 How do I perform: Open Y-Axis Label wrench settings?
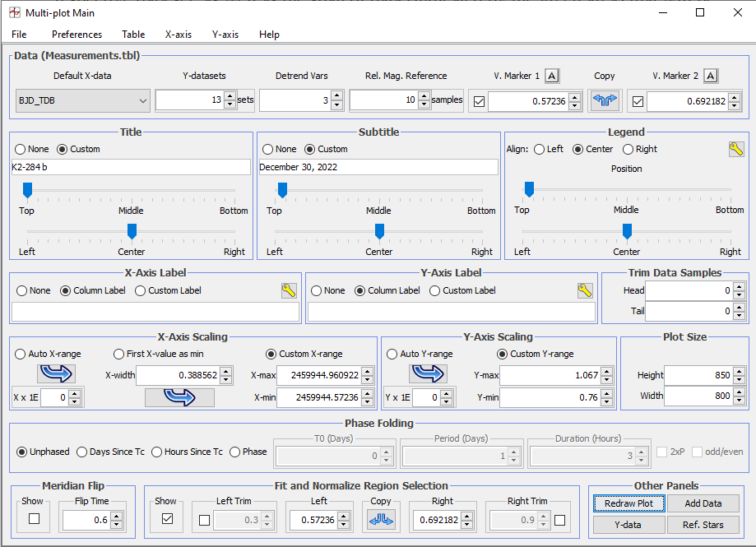[x=584, y=290]
